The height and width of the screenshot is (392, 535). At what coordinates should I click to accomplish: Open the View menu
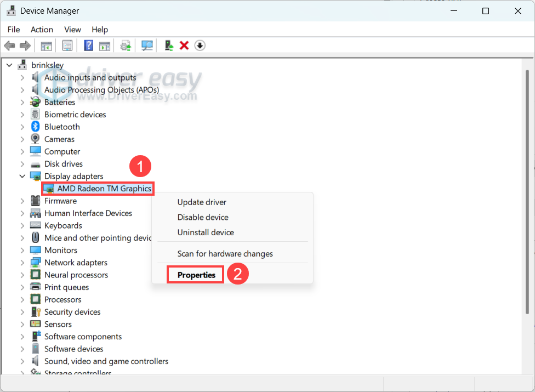click(x=72, y=30)
